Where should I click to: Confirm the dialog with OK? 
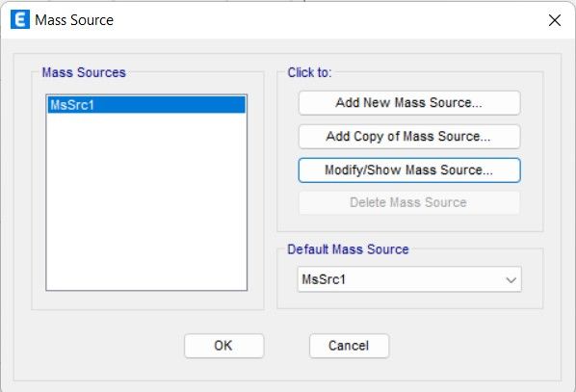(x=223, y=346)
